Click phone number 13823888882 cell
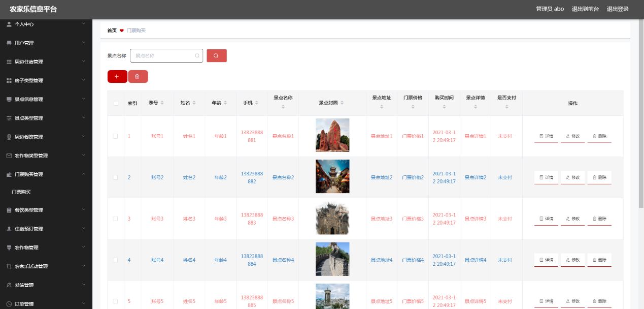 pos(252,177)
